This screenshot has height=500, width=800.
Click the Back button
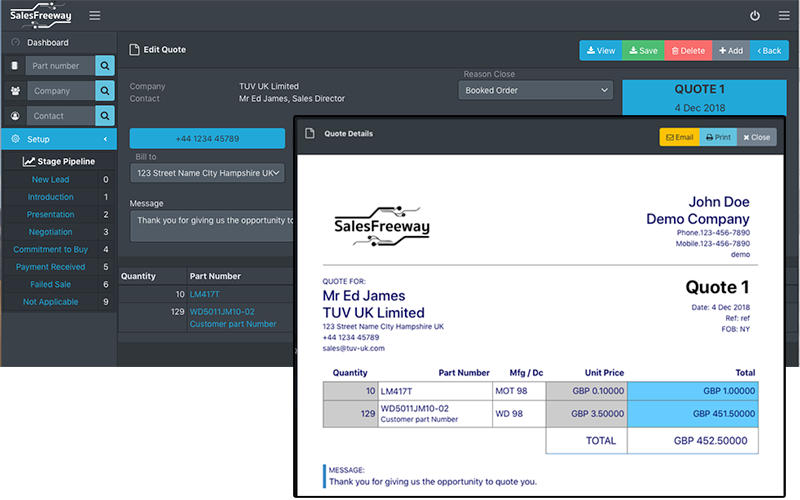pos(769,51)
